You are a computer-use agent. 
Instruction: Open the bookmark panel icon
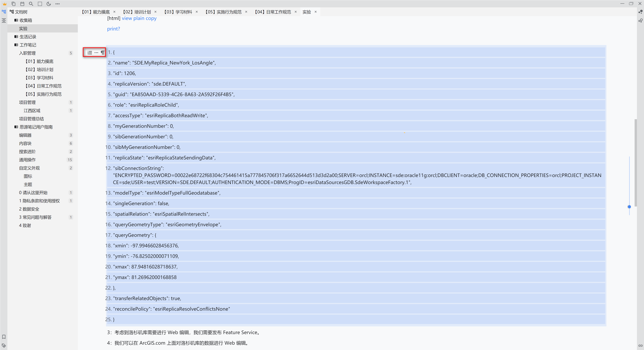point(4,337)
